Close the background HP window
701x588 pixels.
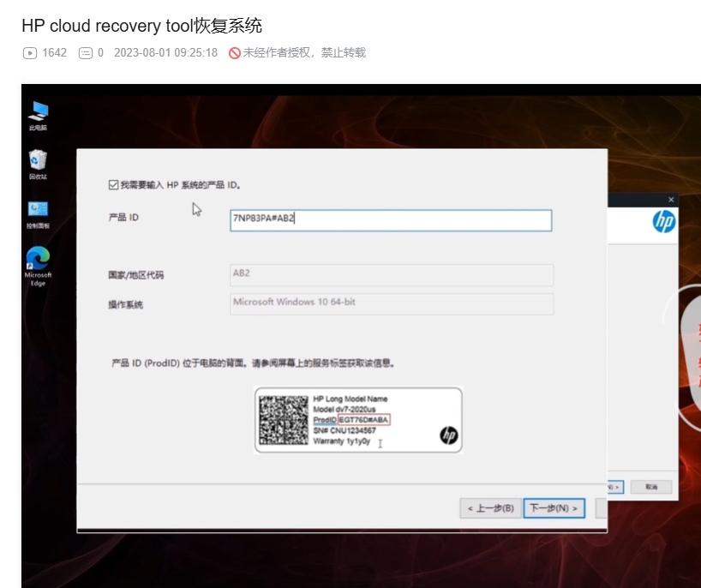pyautogui.click(x=671, y=200)
